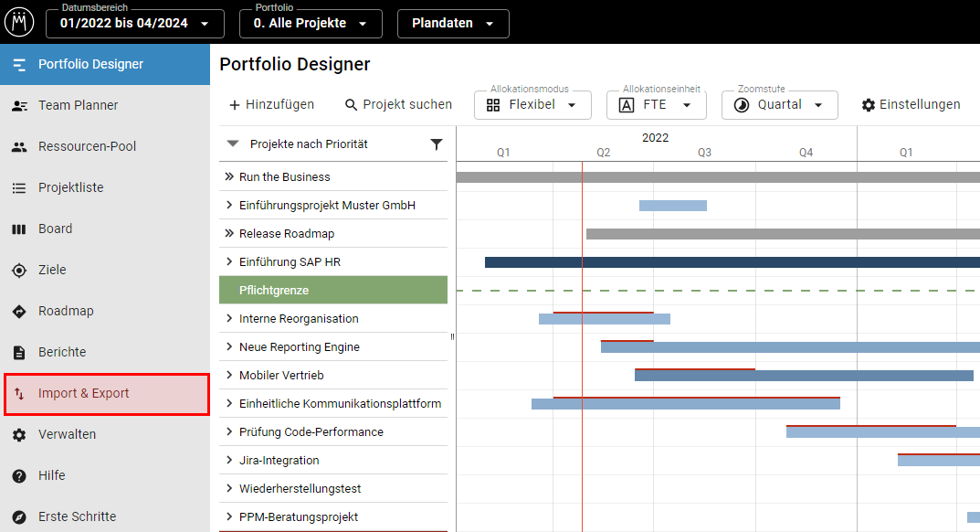Viewport: 980px width, 532px height.
Task: Open the Portfolio selector dropdown
Action: [311, 24]
